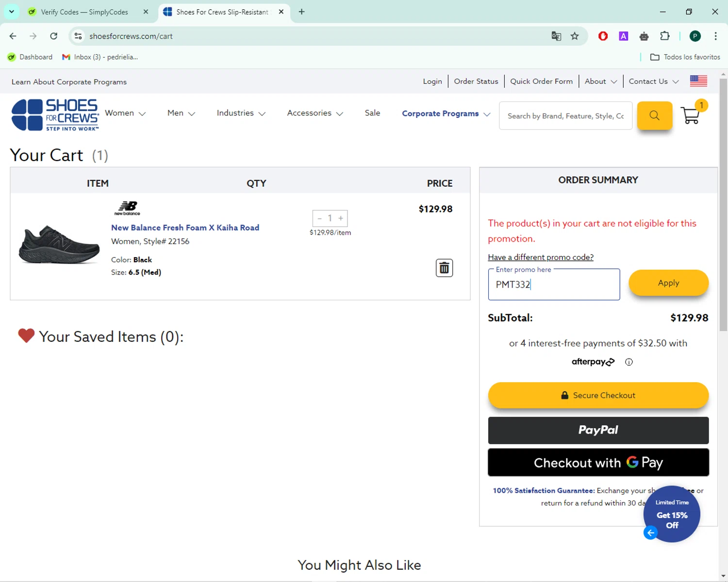Close the Verify Codes tab
This screenshot has height=582, width=728.
point(146,12)
